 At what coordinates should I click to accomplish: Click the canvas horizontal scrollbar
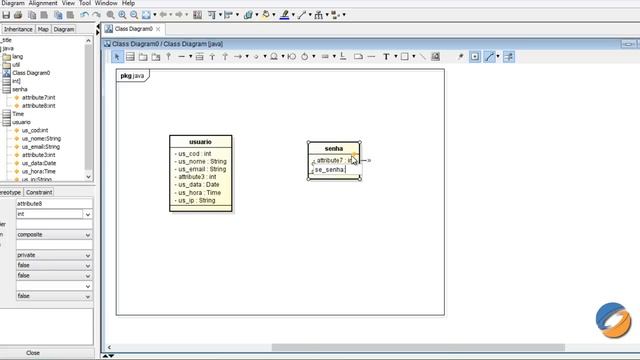pos(418,347)
